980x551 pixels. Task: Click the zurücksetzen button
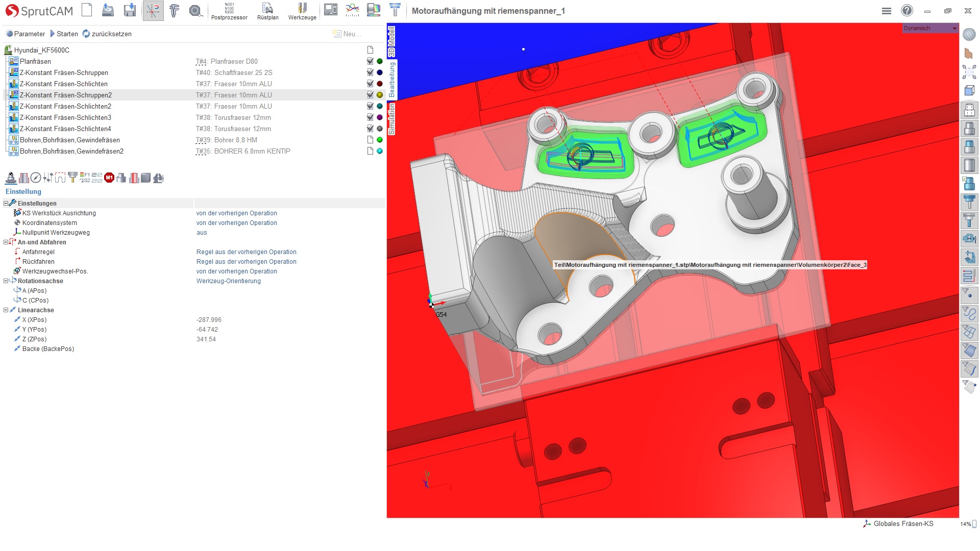pyautogui.click(x=107, y=34)
